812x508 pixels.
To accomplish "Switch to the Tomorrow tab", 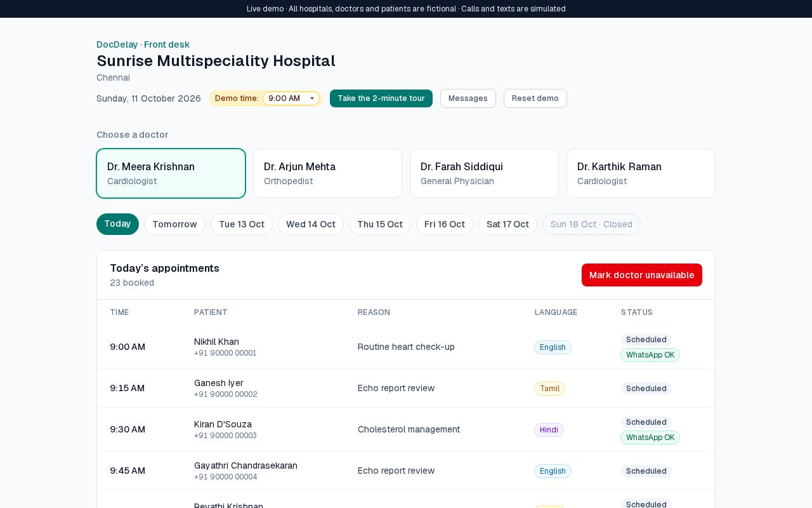I will [174, 224].
